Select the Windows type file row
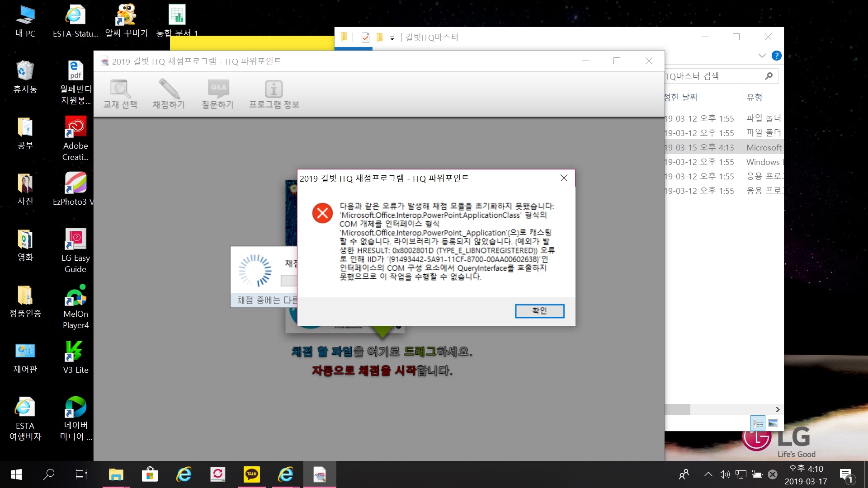The height and width of the screenshot is (488, 868). (724, 162)
